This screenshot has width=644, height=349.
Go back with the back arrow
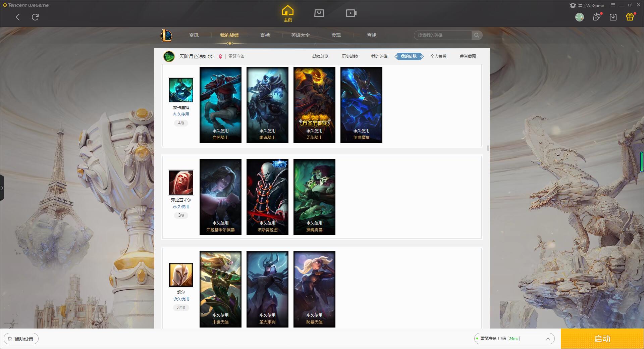coord(18,17)
